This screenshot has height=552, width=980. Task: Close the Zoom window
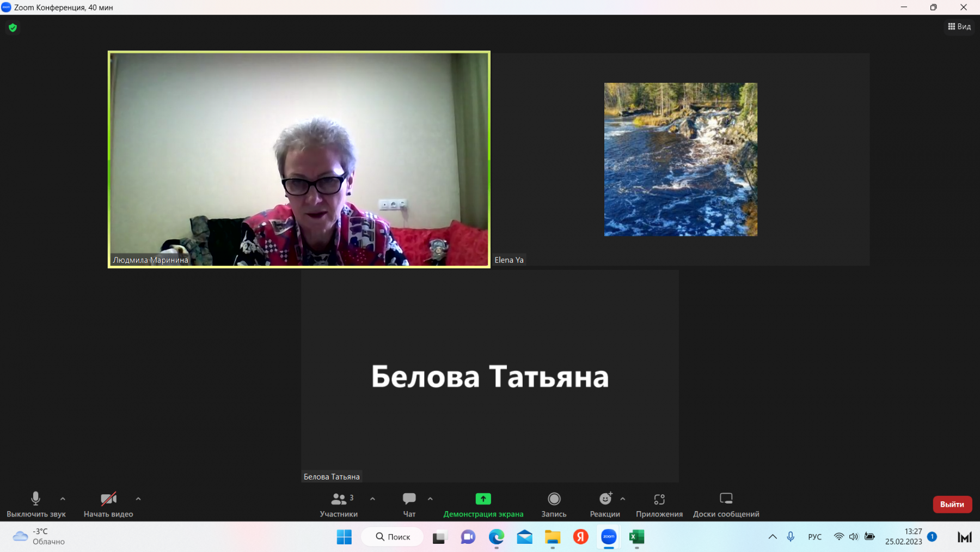click(x=964, y=7)
